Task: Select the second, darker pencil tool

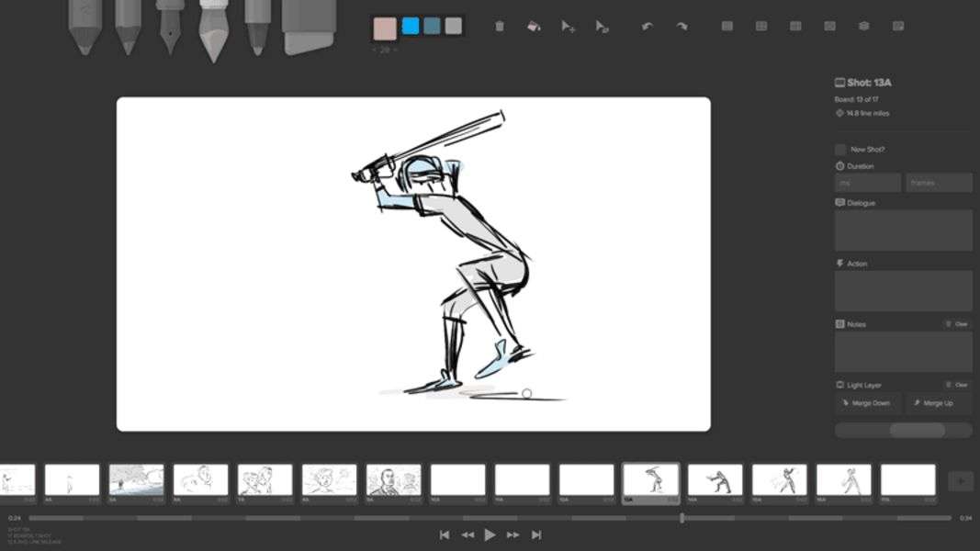Action: tap(128, 27)
